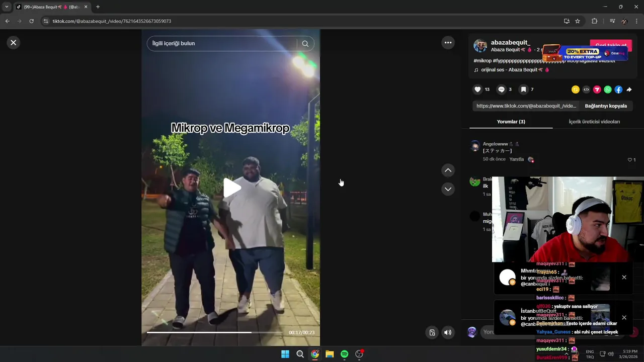Share to WhatsApp
The image size is (644, 362).
608,89
